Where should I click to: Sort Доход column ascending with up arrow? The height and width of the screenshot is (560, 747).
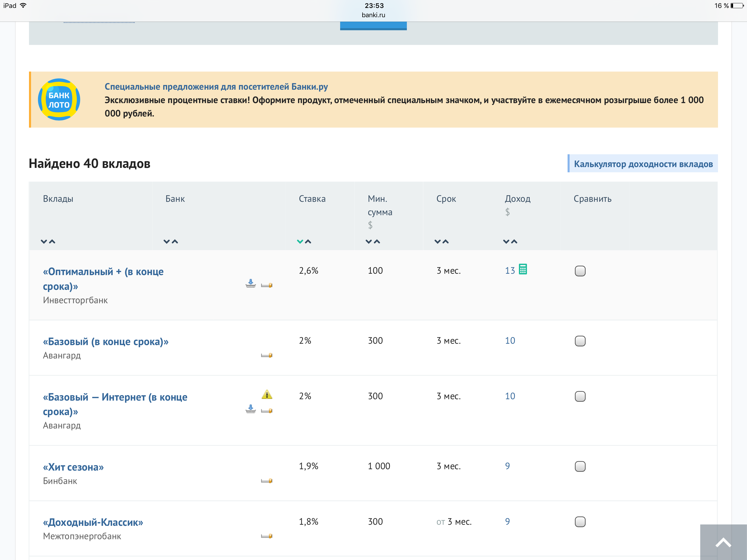514,241
